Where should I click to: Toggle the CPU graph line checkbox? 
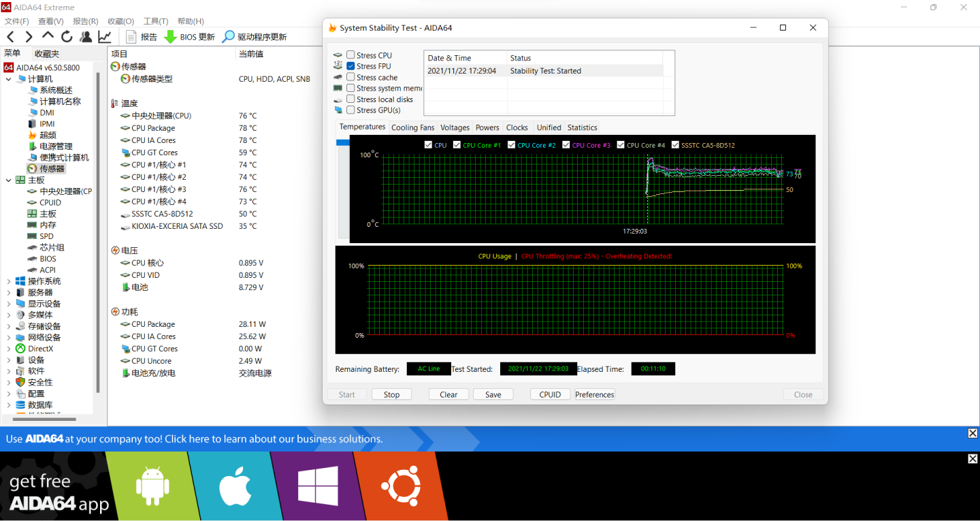pyautogui.click(x=428, y=145)
